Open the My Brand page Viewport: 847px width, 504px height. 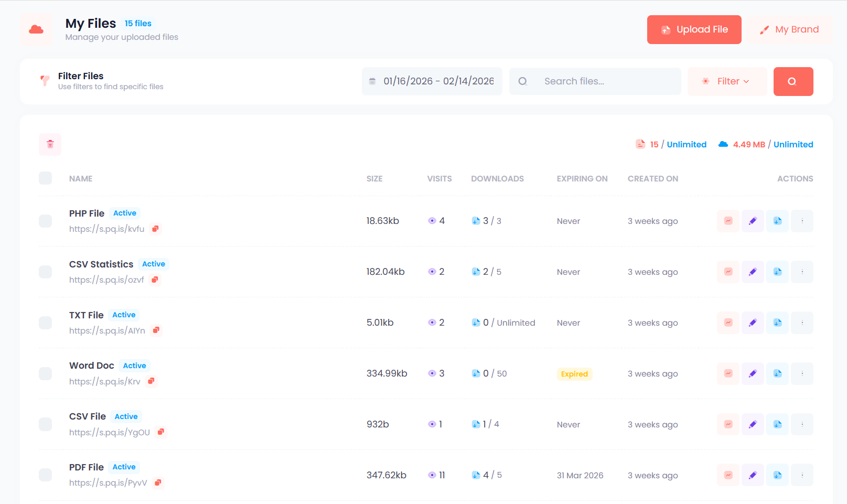pyautogui.click(x=790, y=29)
